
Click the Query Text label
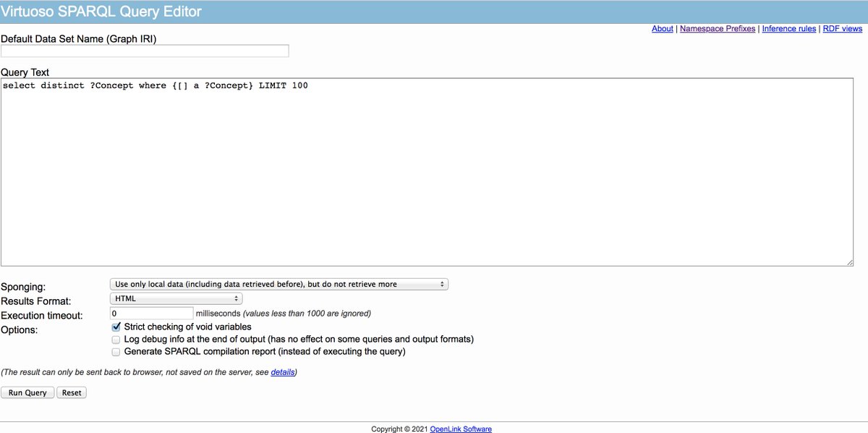coord(25,72)
